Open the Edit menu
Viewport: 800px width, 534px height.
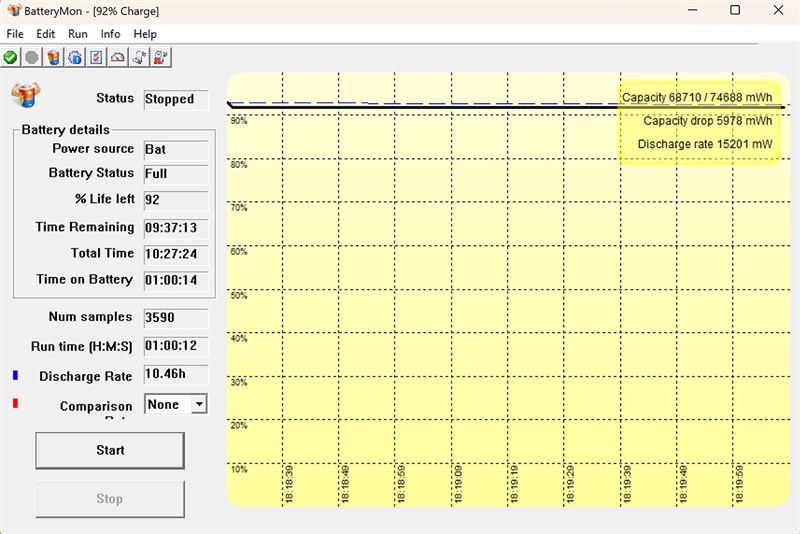pyautogui.click(x=45, y=34)
